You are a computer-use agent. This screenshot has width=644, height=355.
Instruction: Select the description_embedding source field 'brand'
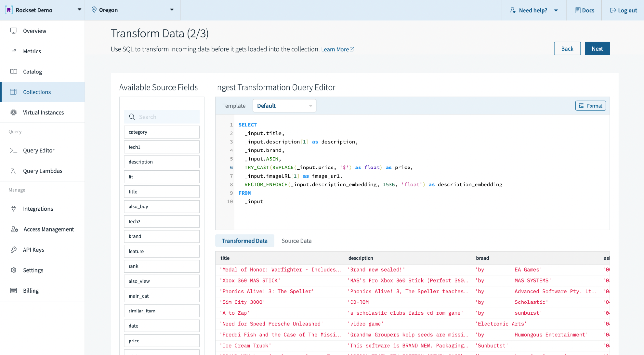162,236
